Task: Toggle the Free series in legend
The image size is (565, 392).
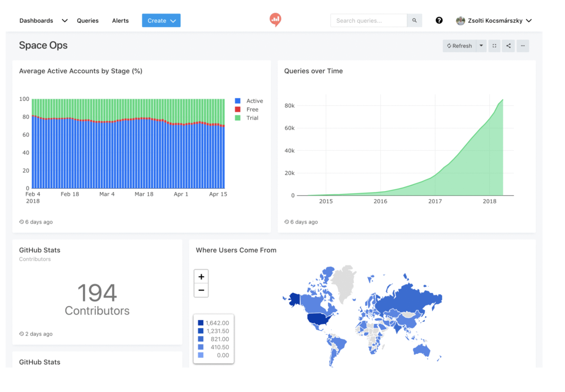Action: 248,109
